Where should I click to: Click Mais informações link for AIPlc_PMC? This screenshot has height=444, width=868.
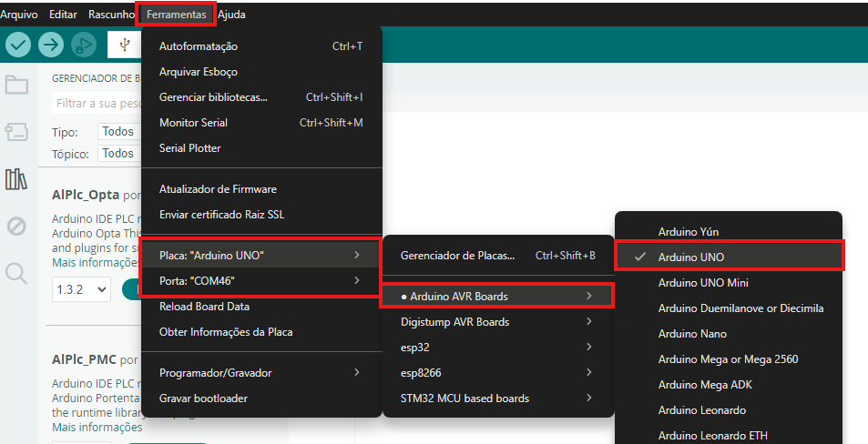click(x=97, y=428)
